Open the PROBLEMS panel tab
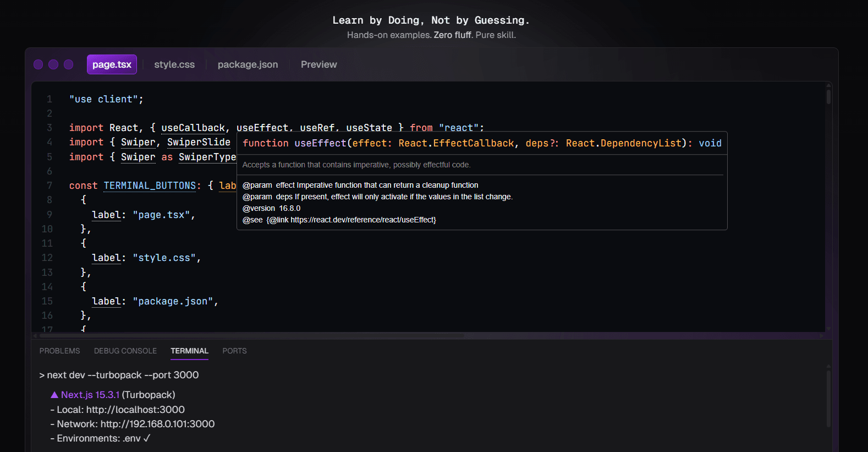The height and width of the screenshot is (452, 868). click(x=59, y=351)
